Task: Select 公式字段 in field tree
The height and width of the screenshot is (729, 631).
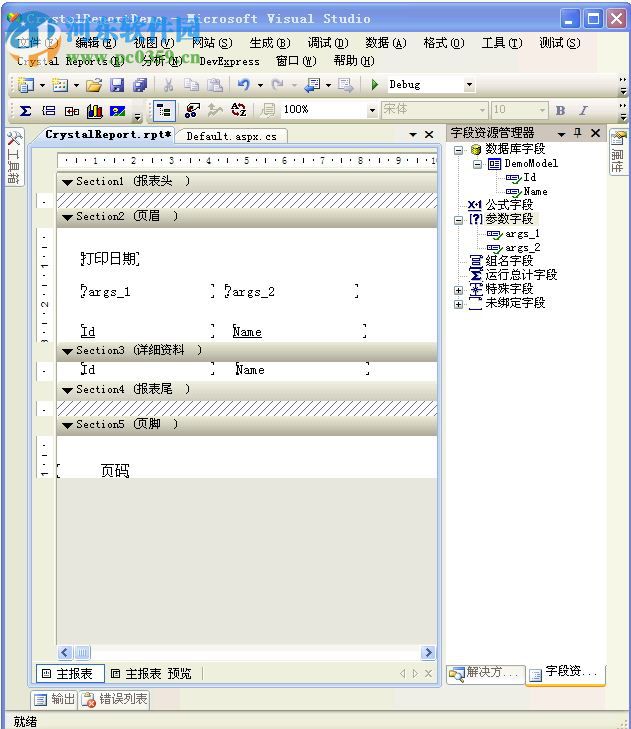Action: [x=509, y=205]
